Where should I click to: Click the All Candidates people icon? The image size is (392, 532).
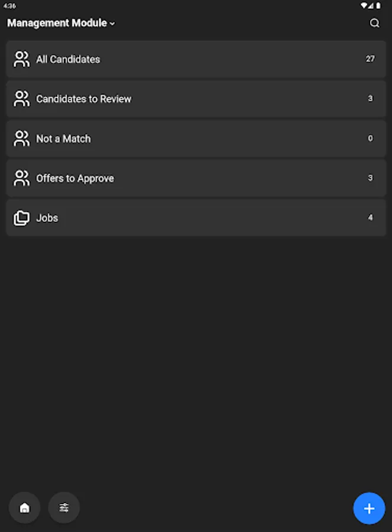[x=22, y=59]
